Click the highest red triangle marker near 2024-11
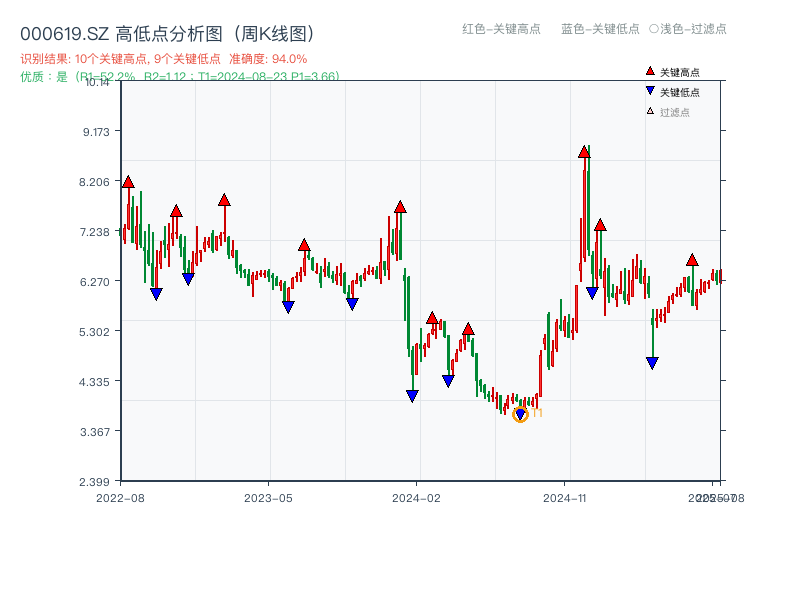 pos(584,152)
